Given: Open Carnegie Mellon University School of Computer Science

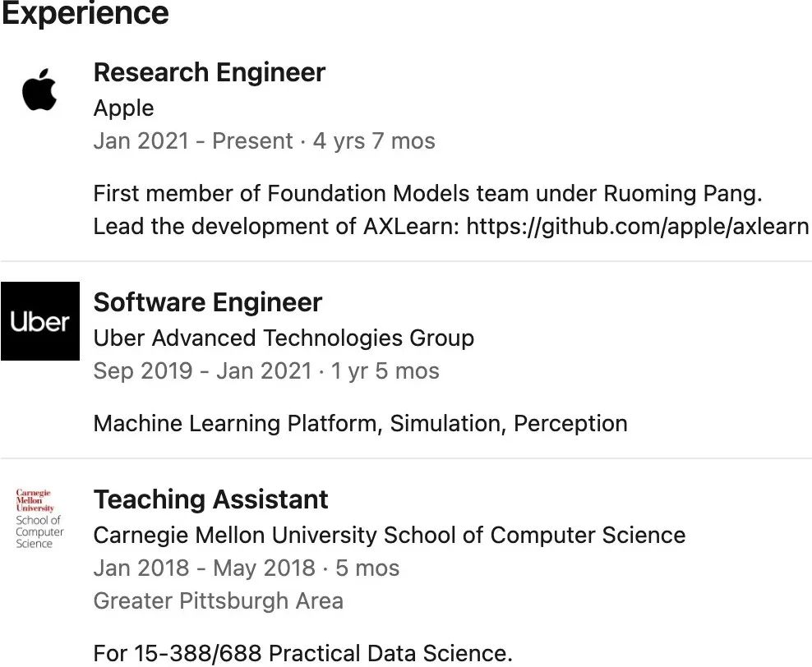Looking at the screenshot, I should tap(390, 535).
